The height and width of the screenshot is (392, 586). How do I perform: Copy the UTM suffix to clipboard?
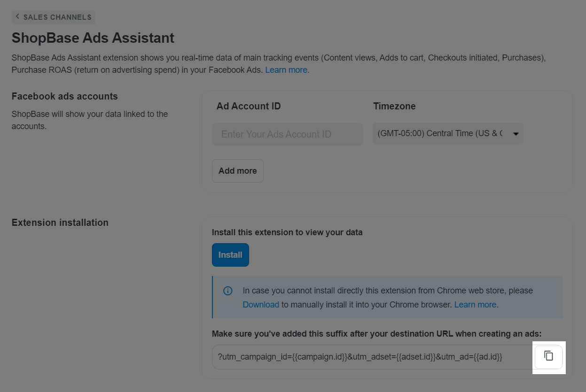pos(548,356)
